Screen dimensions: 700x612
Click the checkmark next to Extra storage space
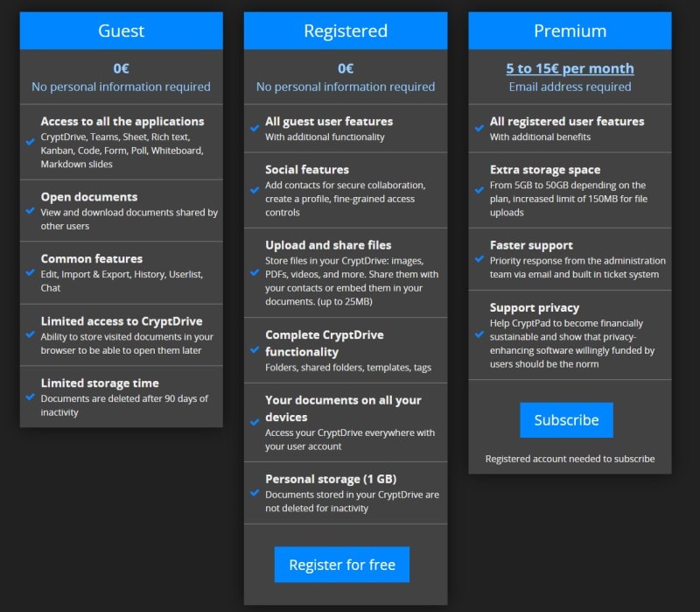(479, 190)
